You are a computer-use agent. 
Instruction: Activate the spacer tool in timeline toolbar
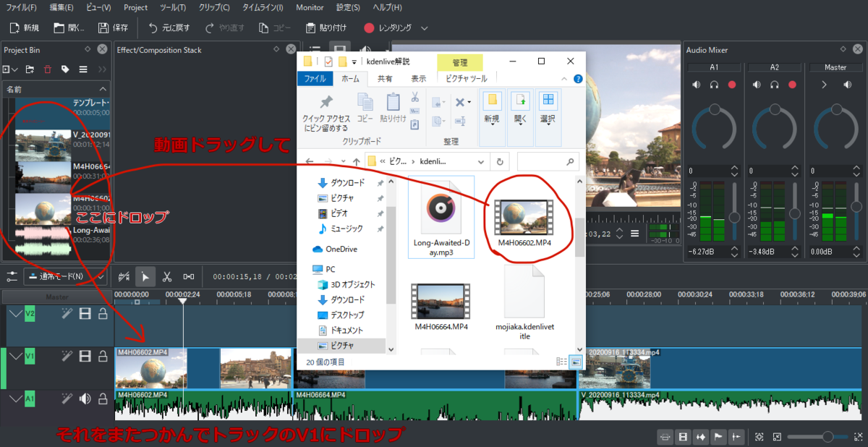pos(189,276)
